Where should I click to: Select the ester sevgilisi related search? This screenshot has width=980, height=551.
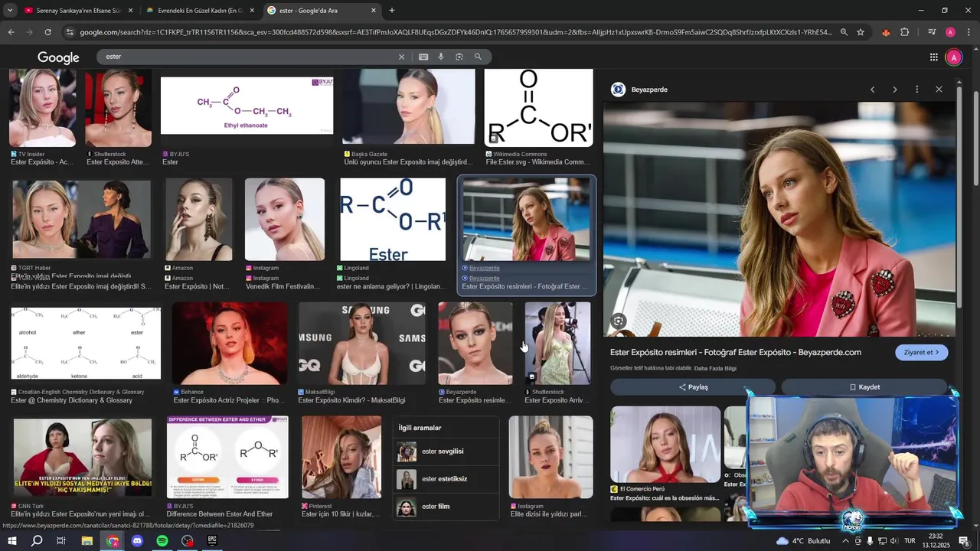[x=446, y=452]
